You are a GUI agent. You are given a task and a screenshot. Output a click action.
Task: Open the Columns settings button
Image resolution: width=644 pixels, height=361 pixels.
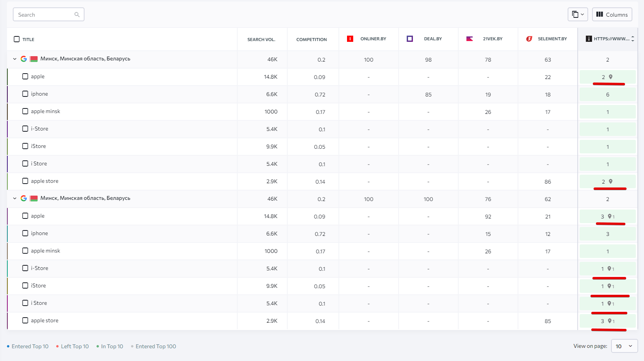coord(612,14)
